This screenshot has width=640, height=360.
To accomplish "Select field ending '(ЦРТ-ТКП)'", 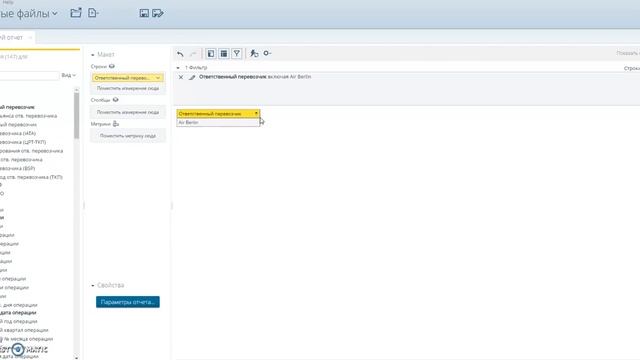I will [23, 142].
